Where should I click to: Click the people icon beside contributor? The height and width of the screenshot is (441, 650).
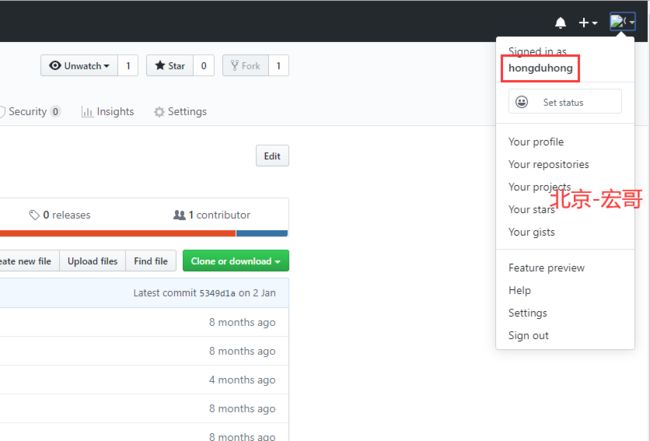point(179,215)
